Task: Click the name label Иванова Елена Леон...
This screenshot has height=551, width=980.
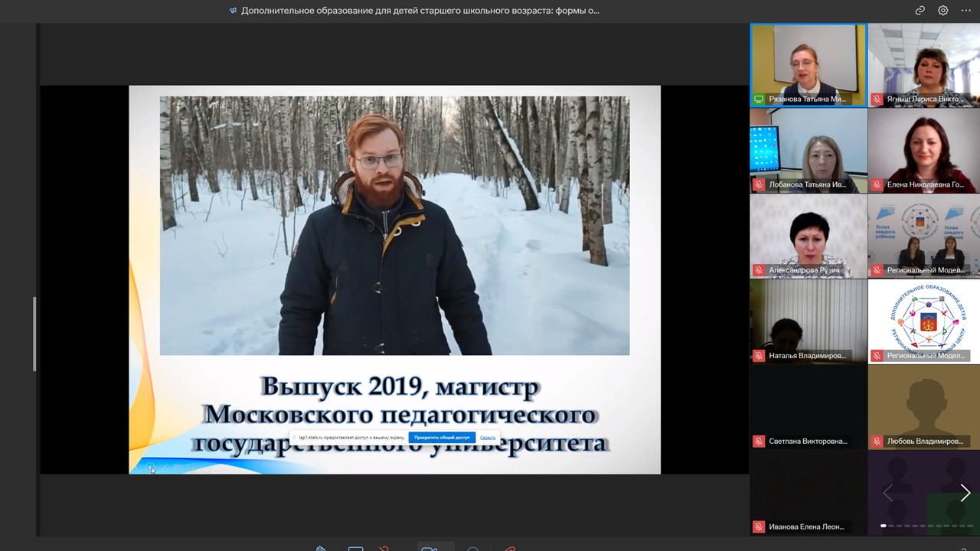Action: point(806,527)
